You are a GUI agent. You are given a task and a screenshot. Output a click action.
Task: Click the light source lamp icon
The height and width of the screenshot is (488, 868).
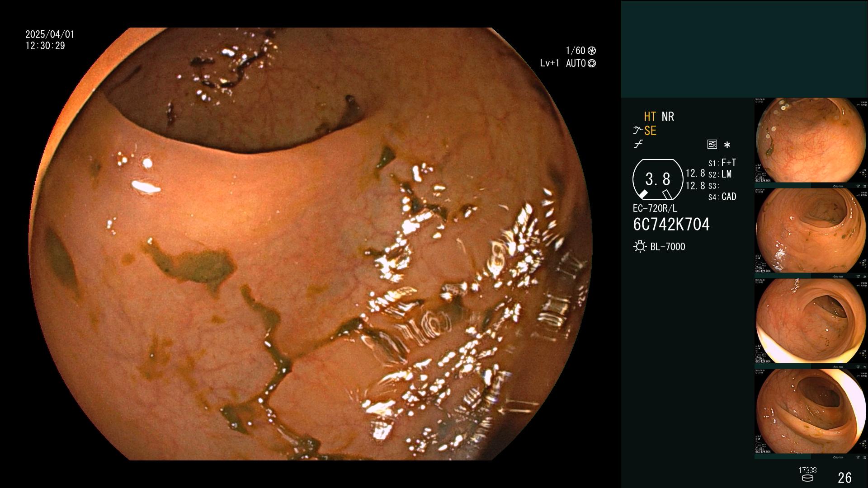(640, 247)
